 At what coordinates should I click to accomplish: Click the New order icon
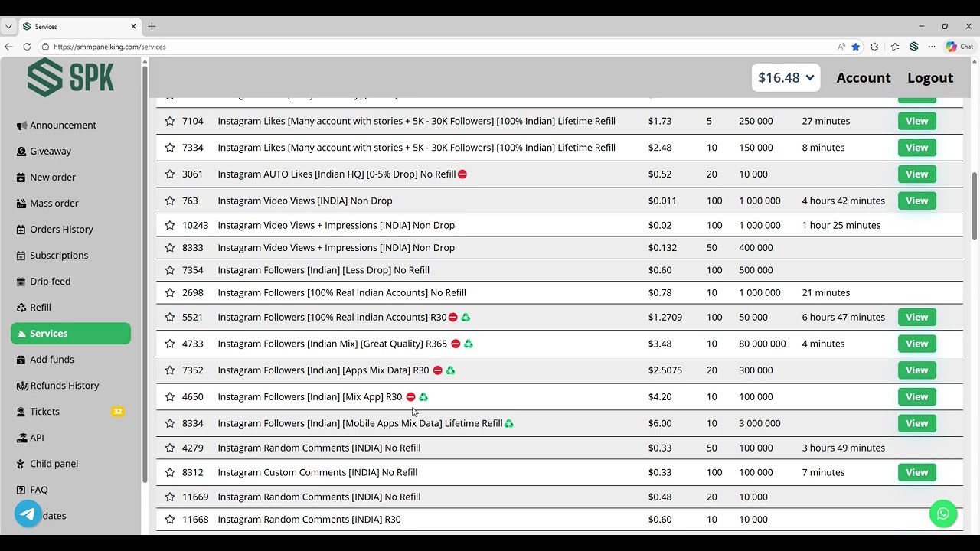pyautogui.click(x=21, y=178)
